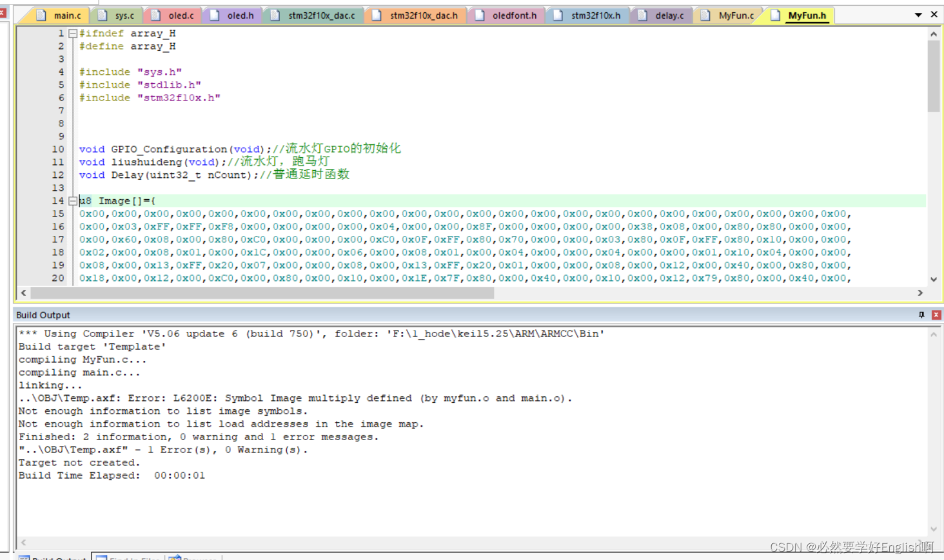The image size is (944, 560).
Task: Switch to the sys.c tab
Action: click(124, 14)
